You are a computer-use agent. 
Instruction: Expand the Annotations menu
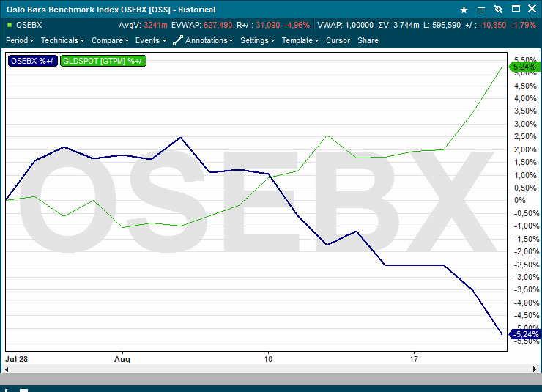tap(209, 40)
